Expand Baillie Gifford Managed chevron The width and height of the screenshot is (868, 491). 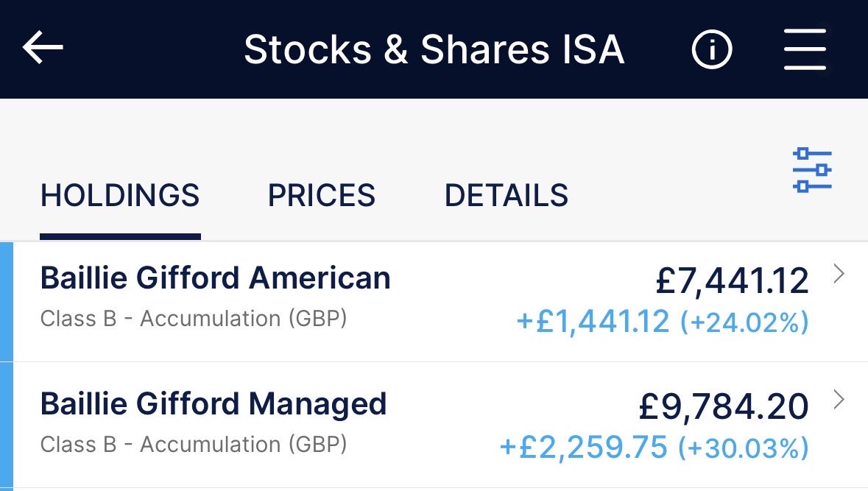point(839,399)
